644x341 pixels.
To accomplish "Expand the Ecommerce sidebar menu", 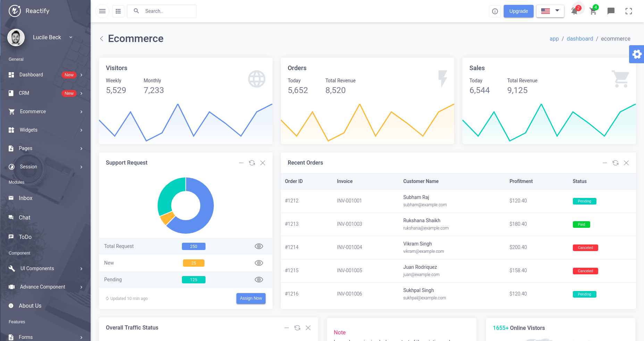I will 33,111.
